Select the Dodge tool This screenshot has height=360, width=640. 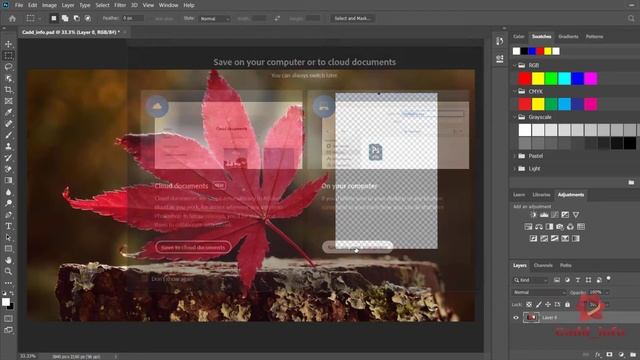pos(8,203)
